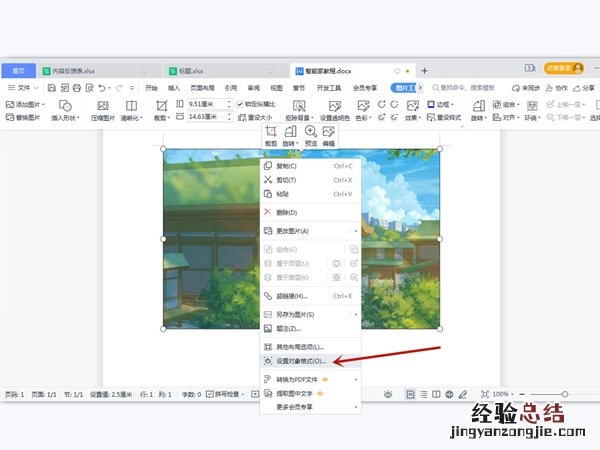Select 删除(D) in the context menu
Viewport: 600px width, 450px height.
pyautogui.click(x=310, y=212)
